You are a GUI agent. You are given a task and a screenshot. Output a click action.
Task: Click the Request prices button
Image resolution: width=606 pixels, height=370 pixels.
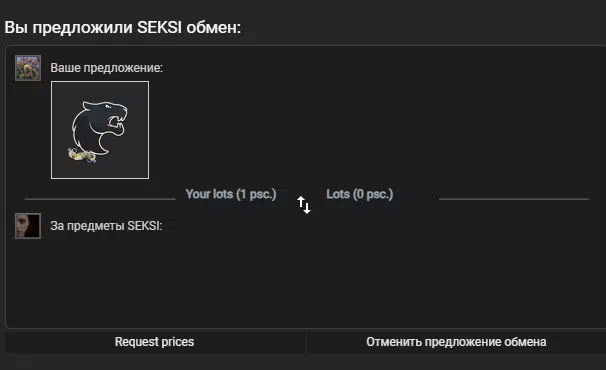click(155, 342)
